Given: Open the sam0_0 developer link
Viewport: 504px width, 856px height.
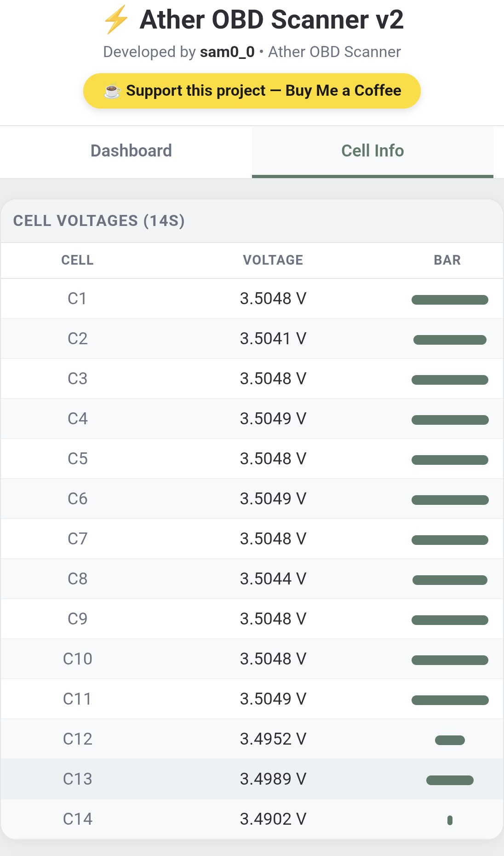Looking at the screenshot, I should point(227,52).
